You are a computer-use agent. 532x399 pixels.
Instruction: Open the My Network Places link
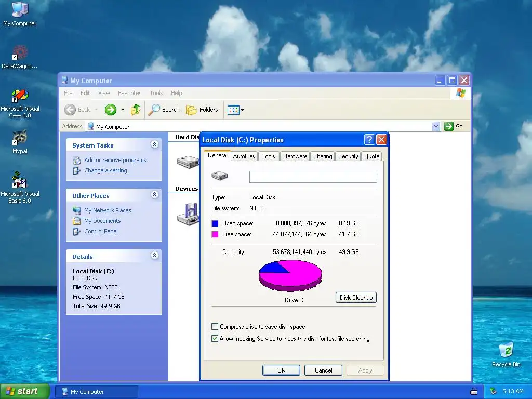[108, 210]
